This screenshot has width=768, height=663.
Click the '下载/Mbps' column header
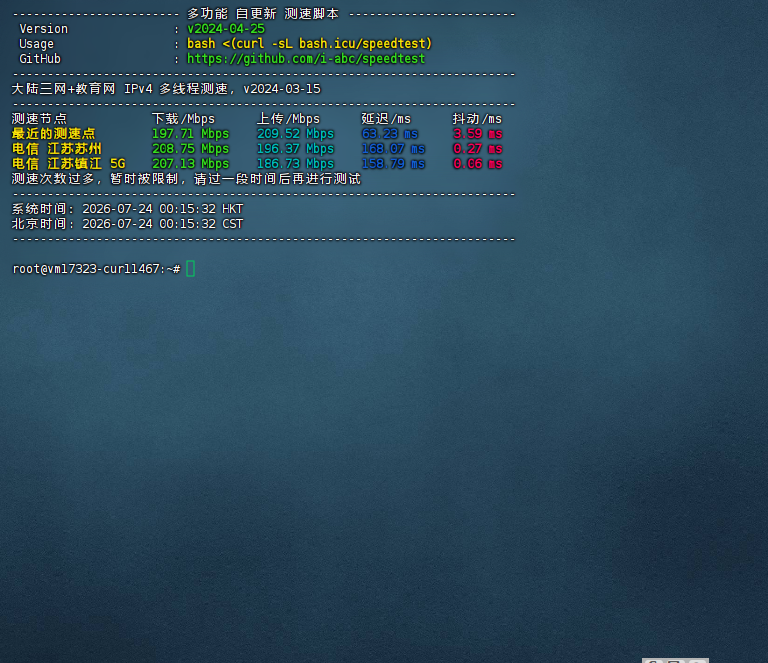(x=183, y=118)
